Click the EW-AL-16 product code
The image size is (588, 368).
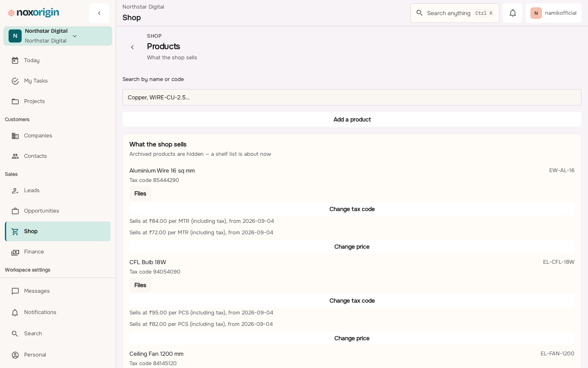click(561, 171)
